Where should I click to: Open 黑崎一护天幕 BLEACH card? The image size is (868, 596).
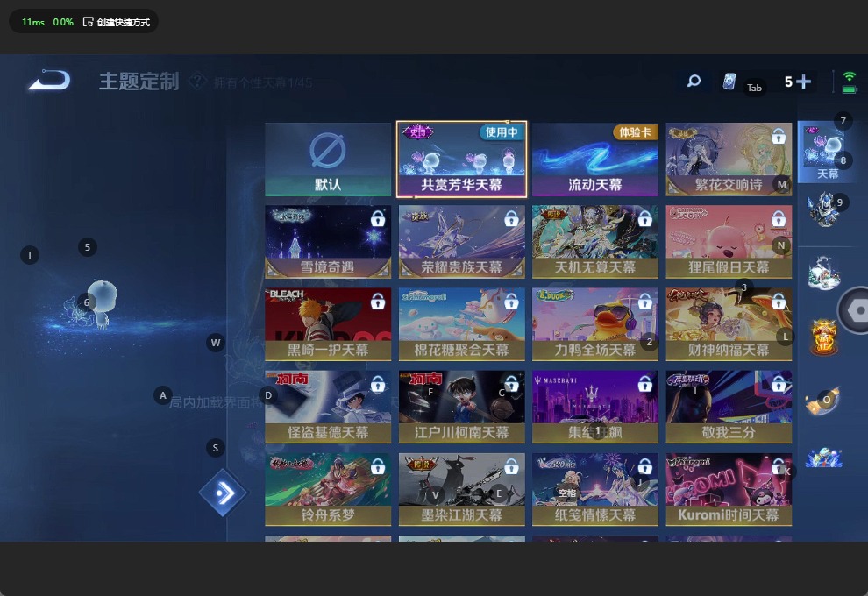(x=328, y=324)
